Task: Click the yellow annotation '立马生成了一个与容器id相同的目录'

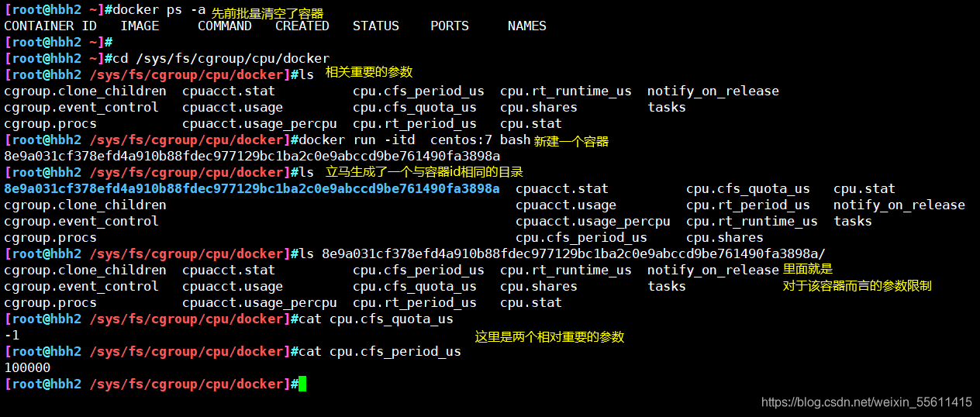Action: 424,172
